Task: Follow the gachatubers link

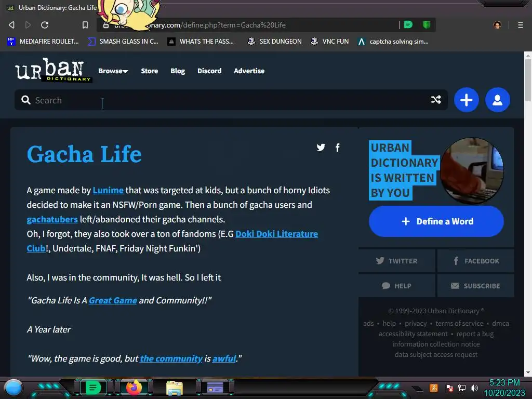Action: [x=52, y=219]
